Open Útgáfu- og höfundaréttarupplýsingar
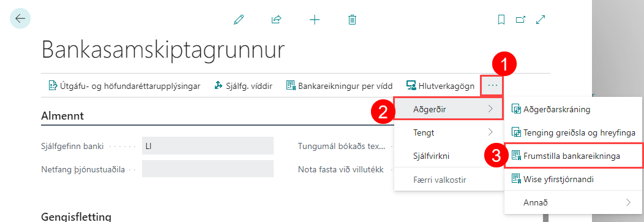 click(x=124, y=86)
